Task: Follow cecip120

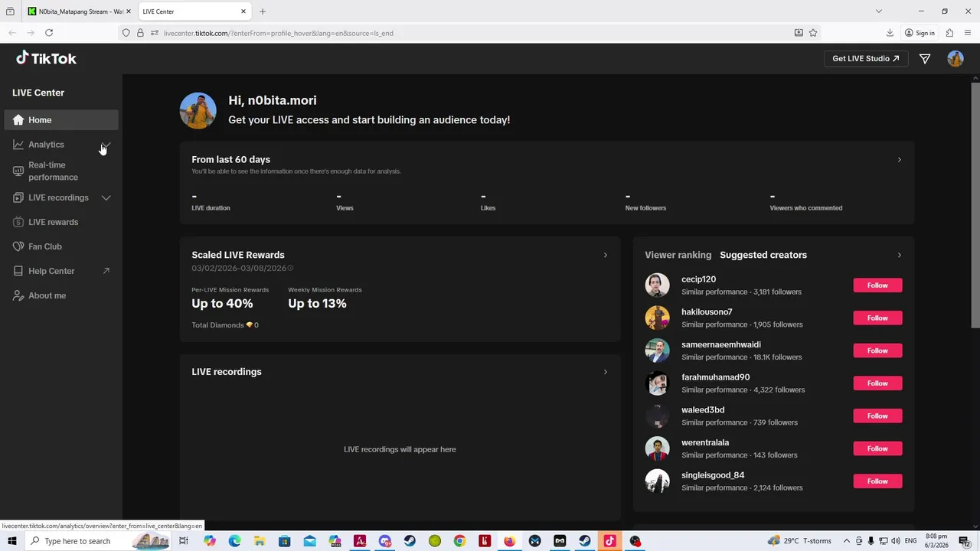Action: 877,285
